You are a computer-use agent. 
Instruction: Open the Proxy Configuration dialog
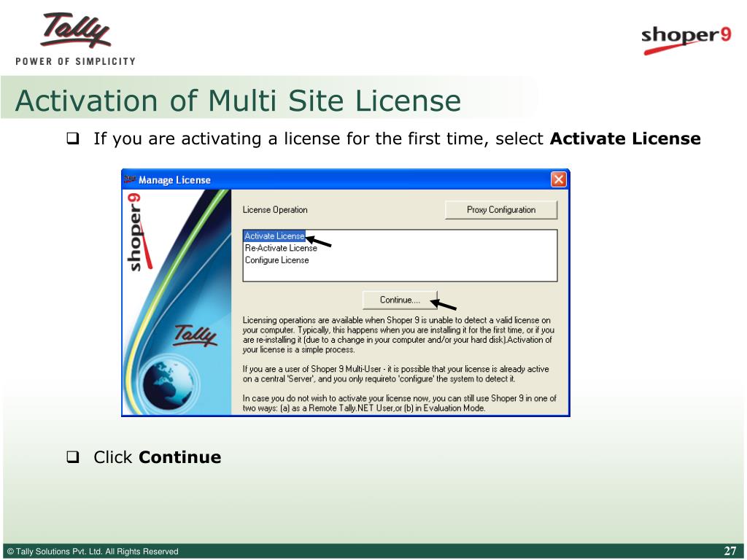[x=500, y=210]
